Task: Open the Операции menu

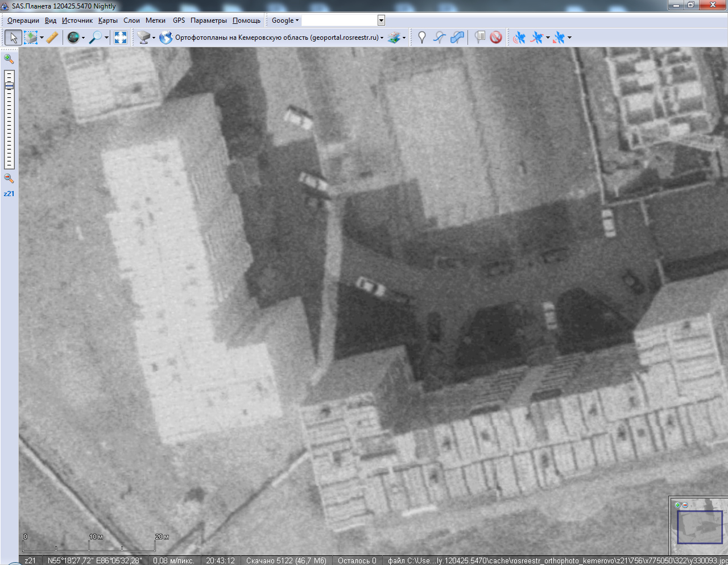Action: pos(23,20)
